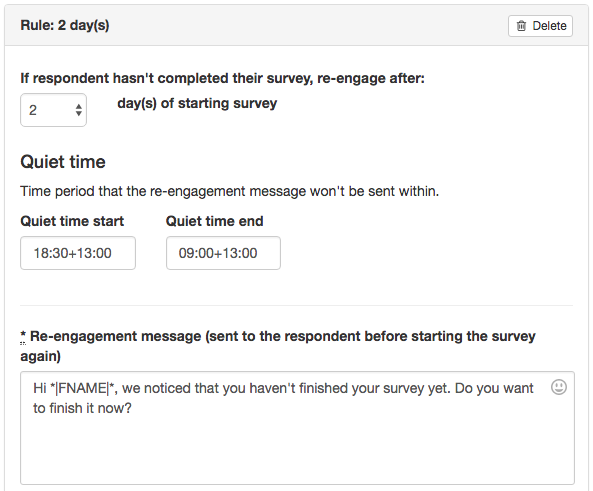The image size is (593, 491).
Task: Place cursor after 'finish it now?' text
Action: click(x=132, y=409)
